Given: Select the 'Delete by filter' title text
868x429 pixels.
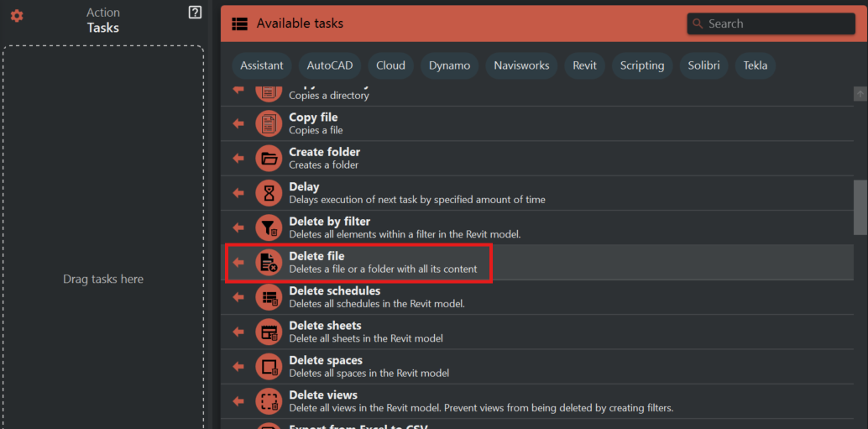Looking at the screenshot, I should 329,222.
